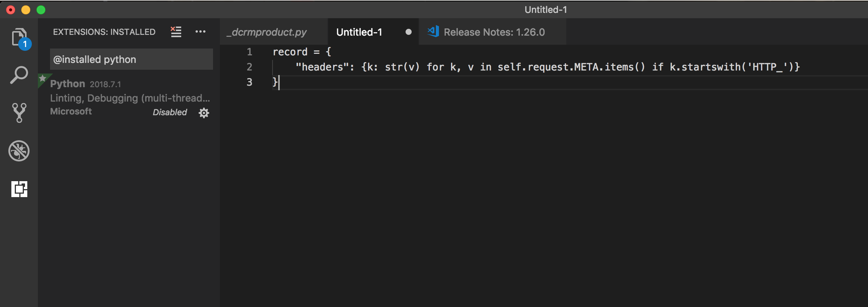Click the @installed python search field
868x307 pixels.
point(131,59)
